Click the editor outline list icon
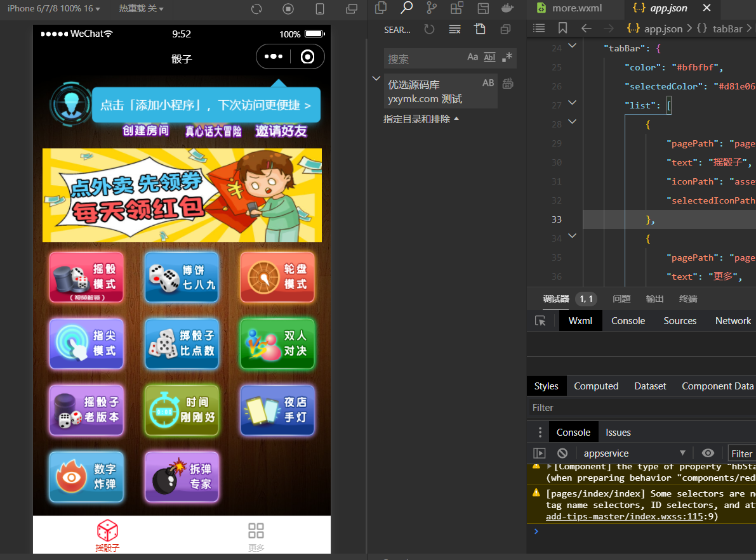 [539, 29]
